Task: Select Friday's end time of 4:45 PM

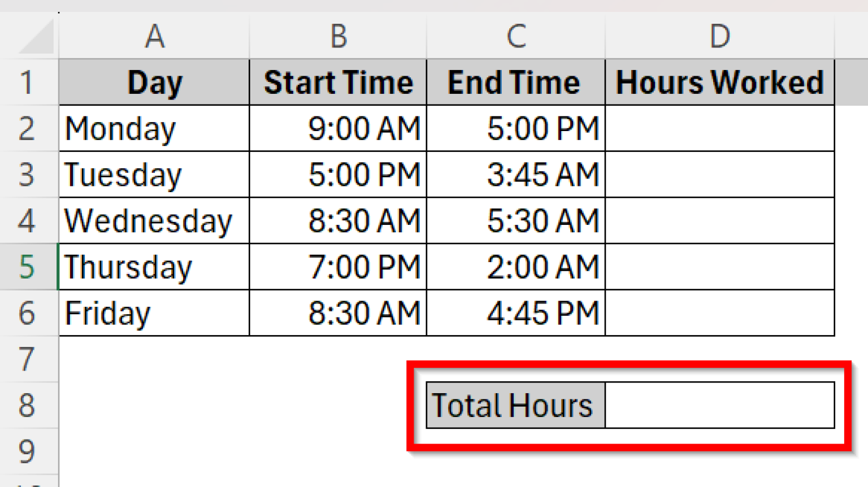Action: pyautogui.click(x=515, y=312)
